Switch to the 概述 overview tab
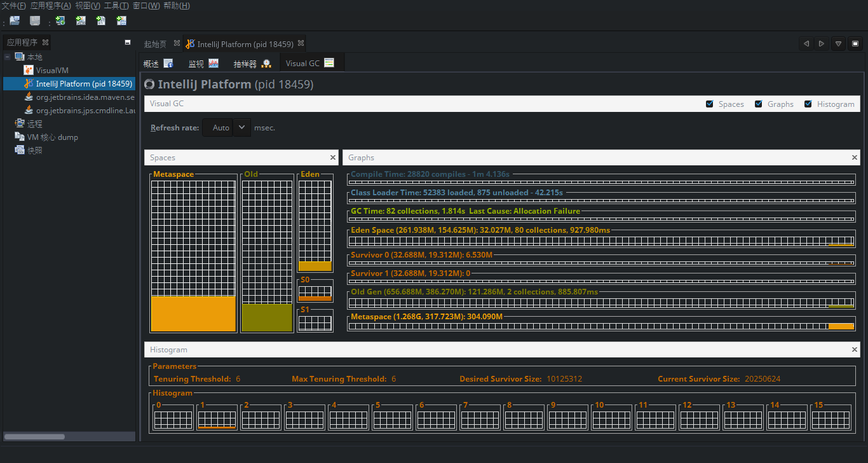 tap(158, 63)
